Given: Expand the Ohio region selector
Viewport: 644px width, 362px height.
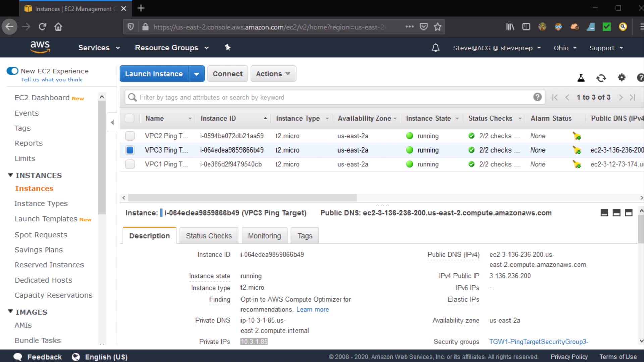Looking at the screenshot, I should coord(565,48).
